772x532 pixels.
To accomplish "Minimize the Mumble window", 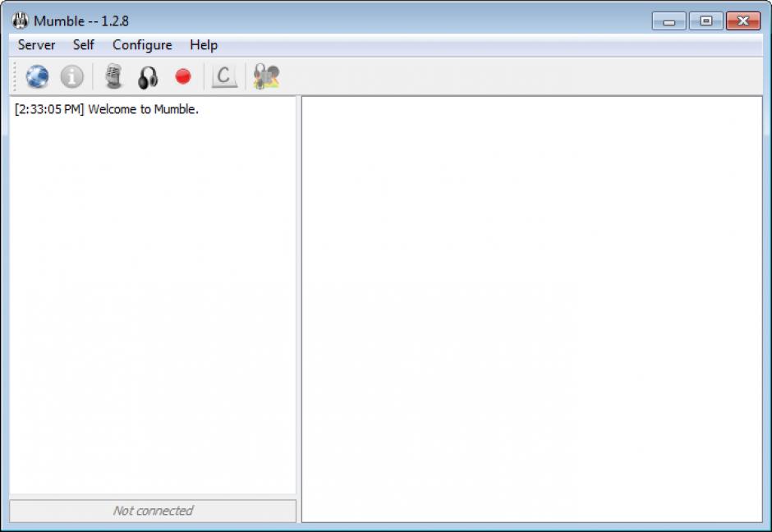I will 669,21.
